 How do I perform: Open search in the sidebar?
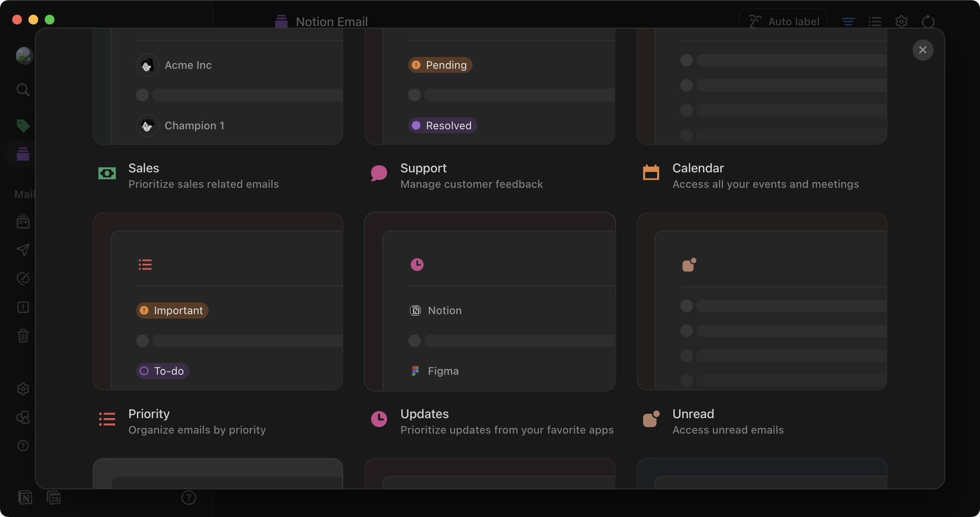(x=23, y=90)
